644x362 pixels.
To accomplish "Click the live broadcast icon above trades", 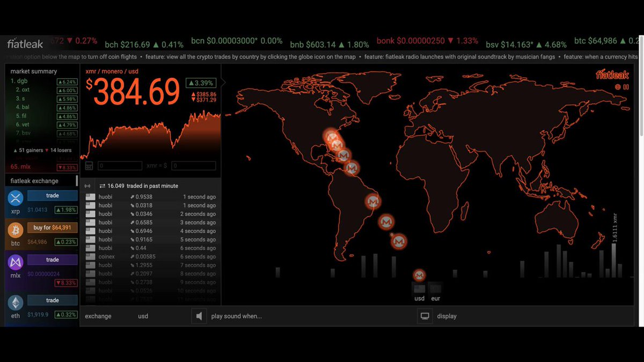I will click(88, 186).
